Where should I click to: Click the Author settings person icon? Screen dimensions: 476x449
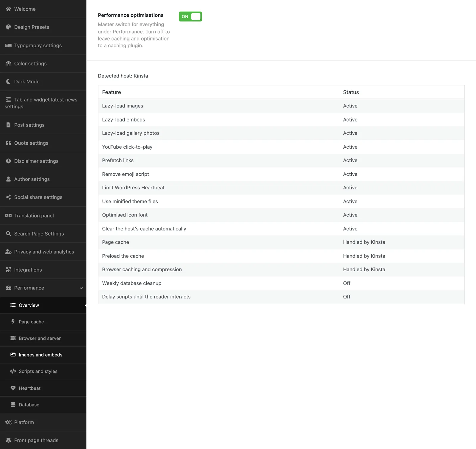pos(8,179)
